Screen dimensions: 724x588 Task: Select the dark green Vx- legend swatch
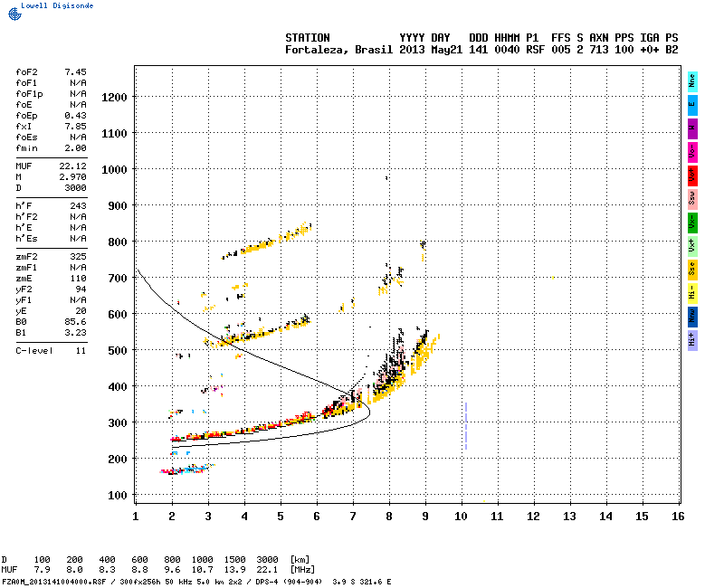point(692,223)
